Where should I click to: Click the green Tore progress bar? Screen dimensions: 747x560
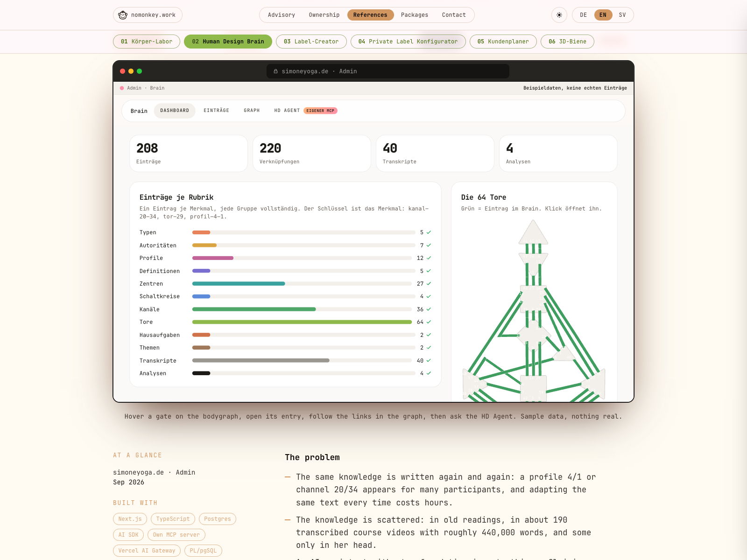point(302,322)
